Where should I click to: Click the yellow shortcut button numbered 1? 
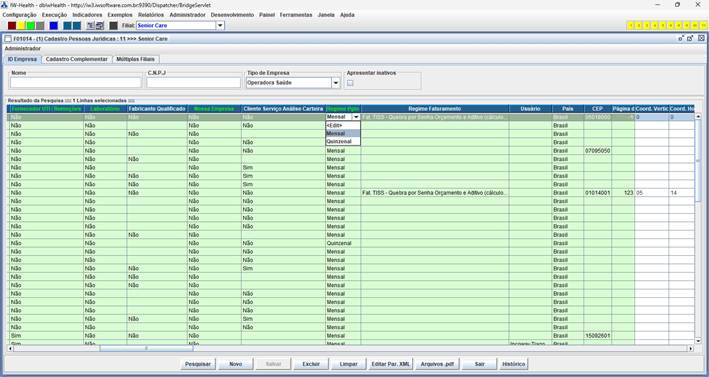(x=631, y=26)
